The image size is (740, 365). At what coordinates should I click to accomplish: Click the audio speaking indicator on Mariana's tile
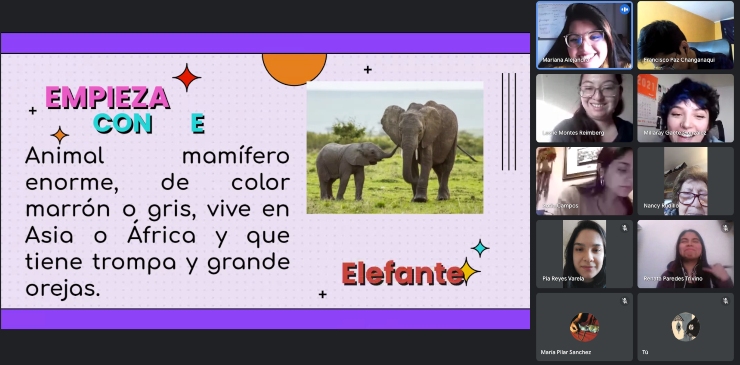(624, 9)
